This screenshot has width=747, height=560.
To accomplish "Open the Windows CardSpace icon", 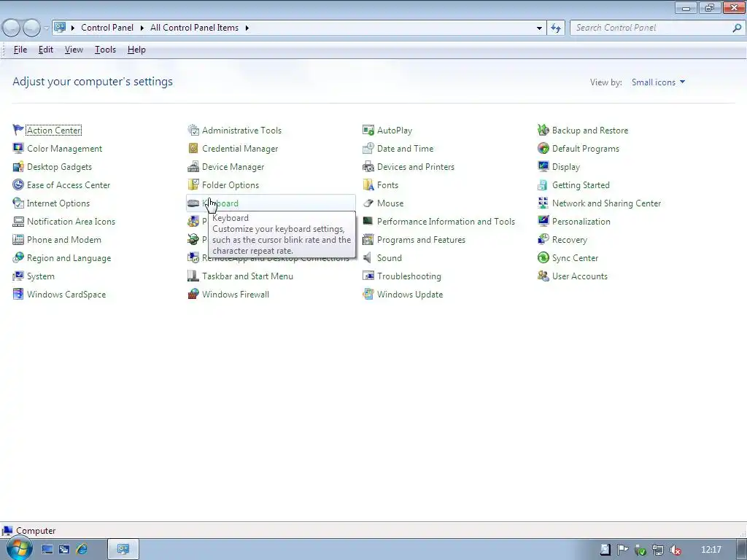I will (18, 295).
